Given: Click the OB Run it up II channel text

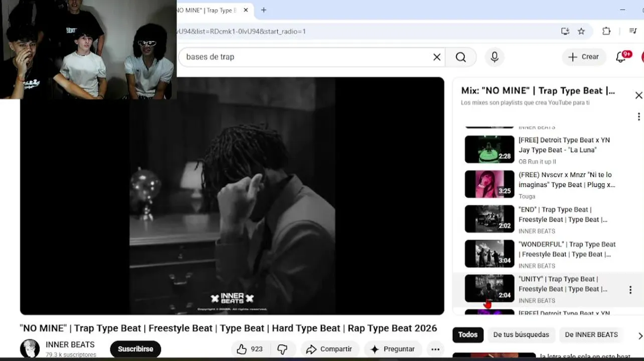Looking at the screenshot, I should click(537, 161).
